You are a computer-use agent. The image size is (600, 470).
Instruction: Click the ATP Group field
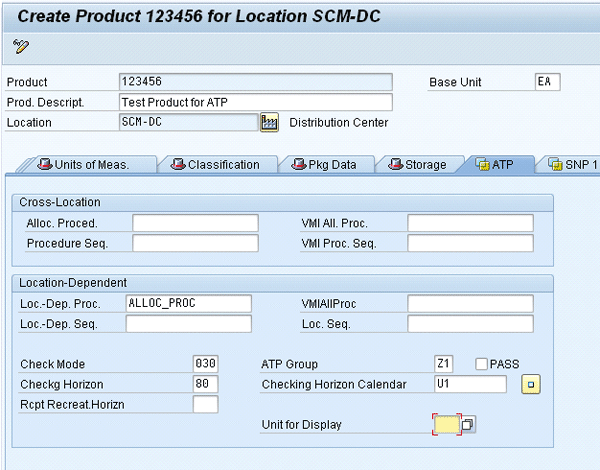447,364
